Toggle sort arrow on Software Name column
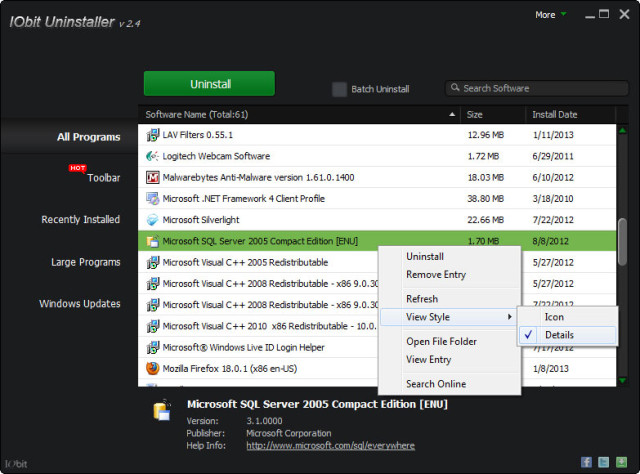The width and height of the screenshot is (640, 474). (452, 115)
